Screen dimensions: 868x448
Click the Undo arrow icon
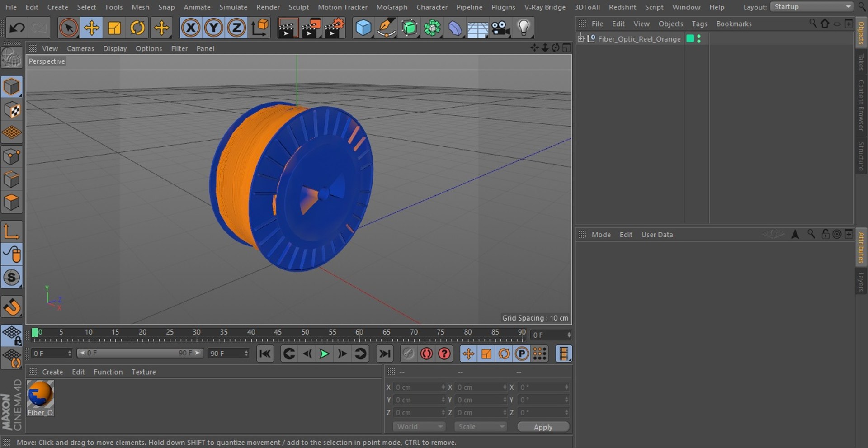click(17, 28)
